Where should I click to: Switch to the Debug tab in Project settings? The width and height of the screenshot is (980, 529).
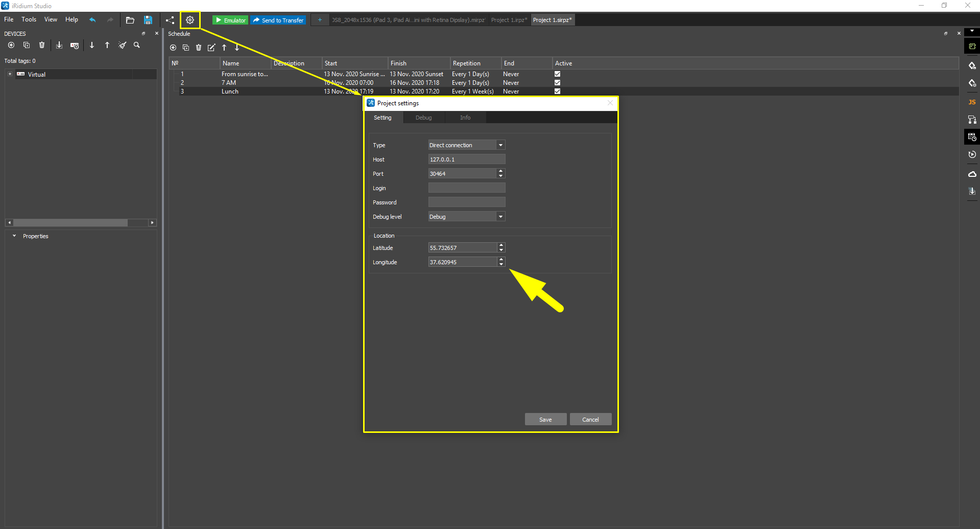point(423,118)
